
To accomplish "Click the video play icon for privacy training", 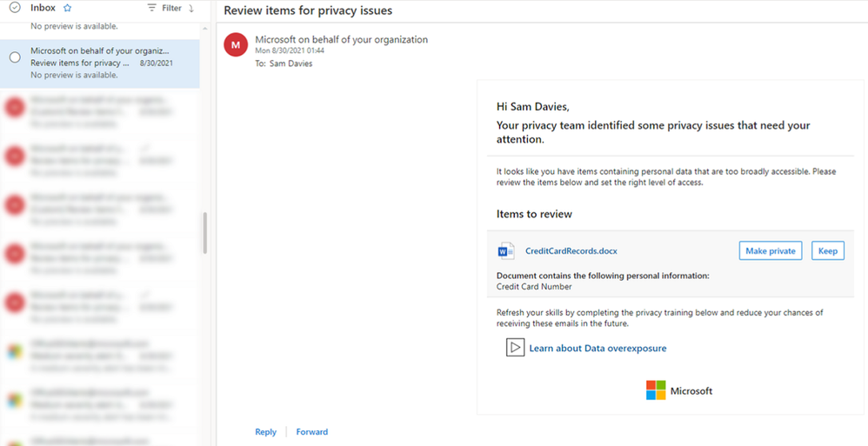I will click(x=515, y=348).
